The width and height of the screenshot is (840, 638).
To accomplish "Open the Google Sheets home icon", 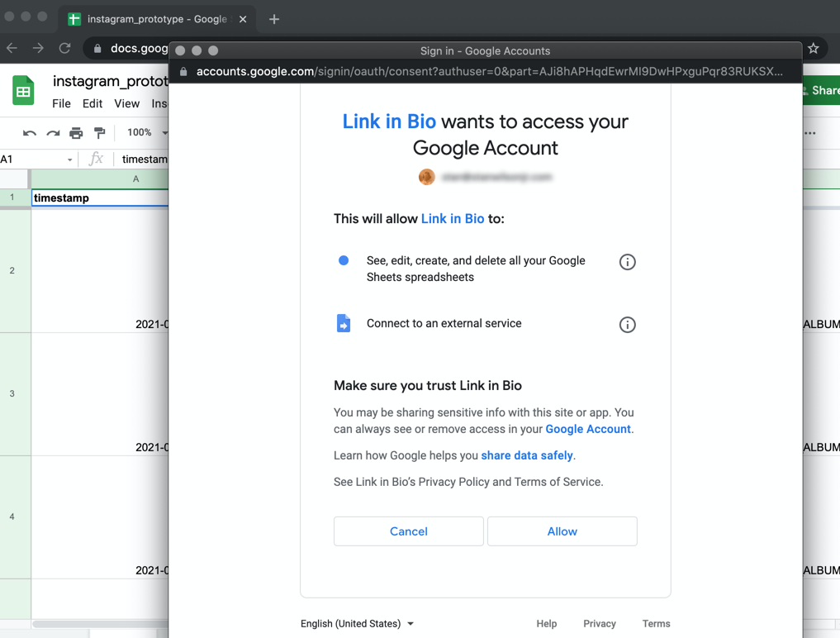I will click(23, 91).
